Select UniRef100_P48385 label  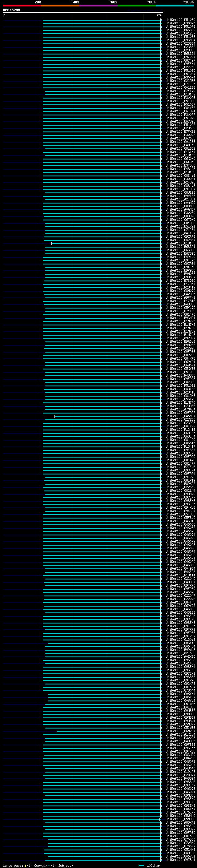click(180, 741)
